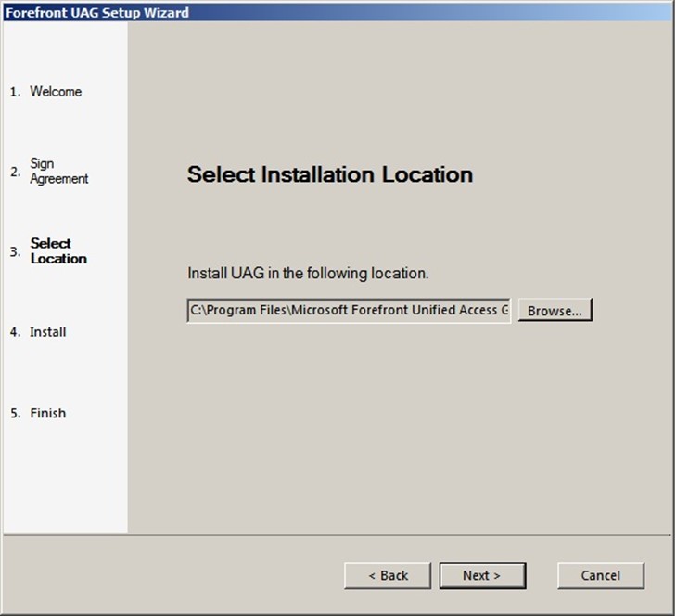Select the Install step in sidebar
The image size is (676, 616).
[x=48, y=332]
